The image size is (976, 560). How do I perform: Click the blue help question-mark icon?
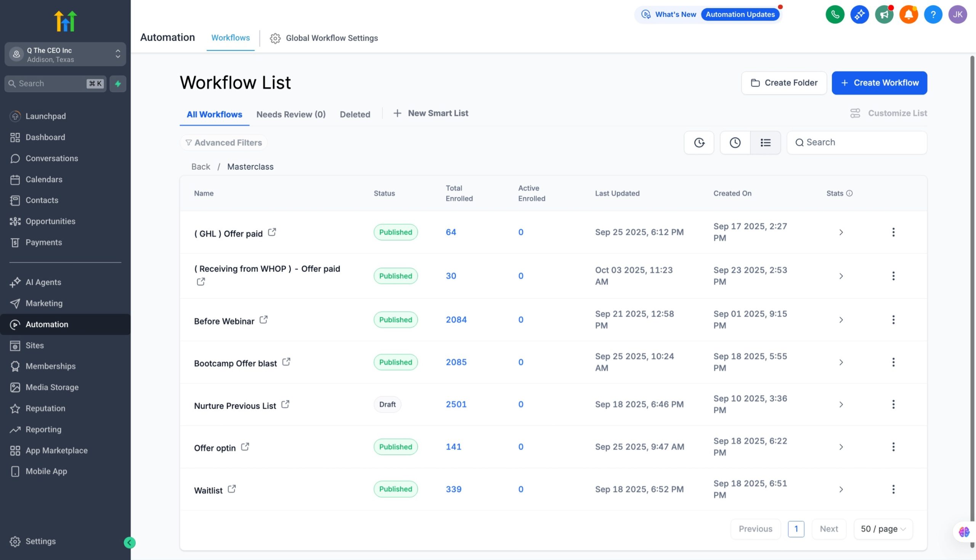click(933, 14)
